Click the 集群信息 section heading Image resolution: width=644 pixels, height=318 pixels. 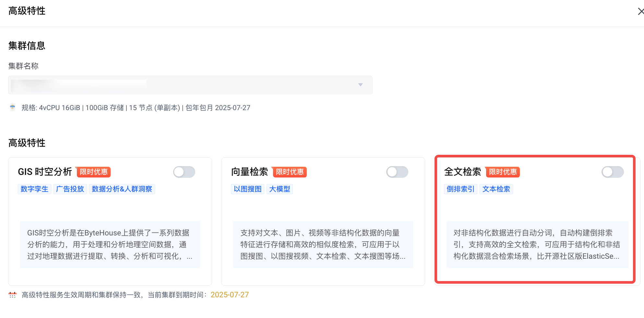tap(27, 46)
